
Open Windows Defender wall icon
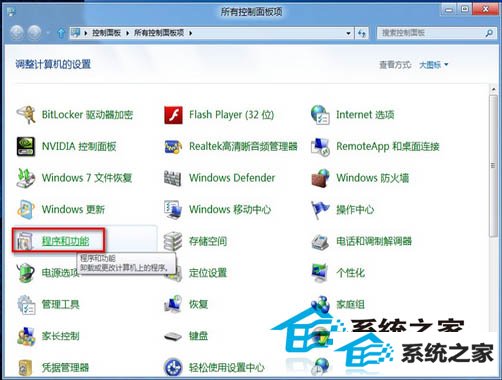[x=173, y=178]
